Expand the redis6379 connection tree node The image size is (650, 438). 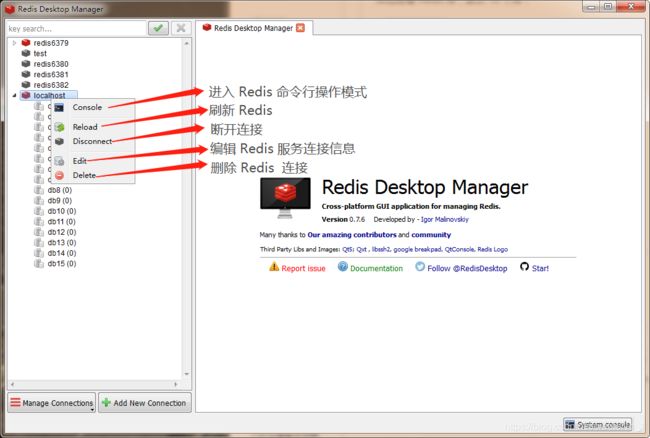click(15, 43)
